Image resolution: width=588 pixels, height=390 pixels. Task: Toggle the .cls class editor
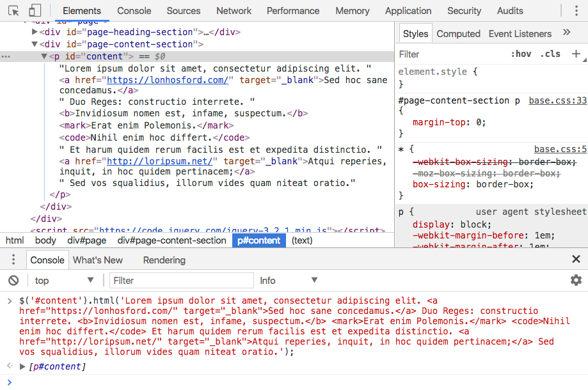pos(550,54)
